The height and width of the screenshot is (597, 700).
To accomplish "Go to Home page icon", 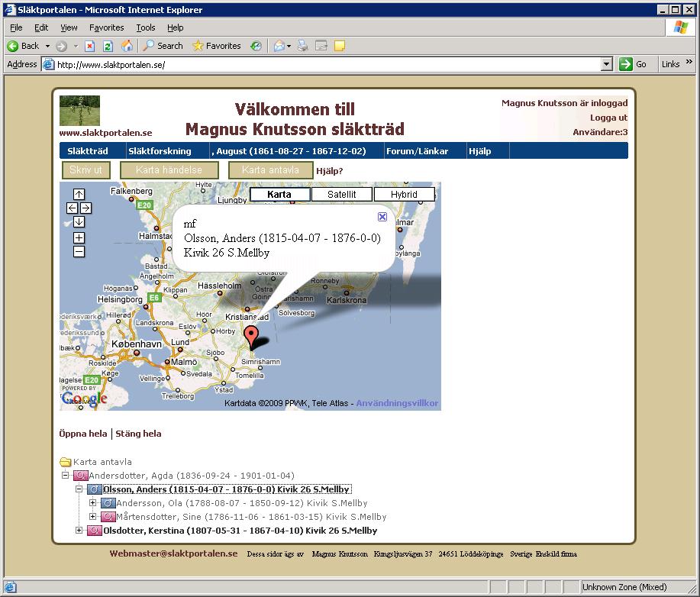I will (x=127, y=46).
